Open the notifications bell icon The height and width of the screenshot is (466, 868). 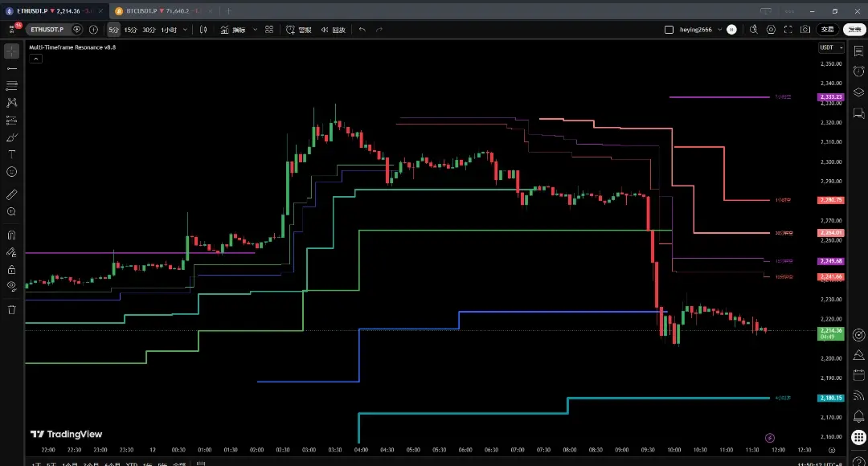coord(858,416)
